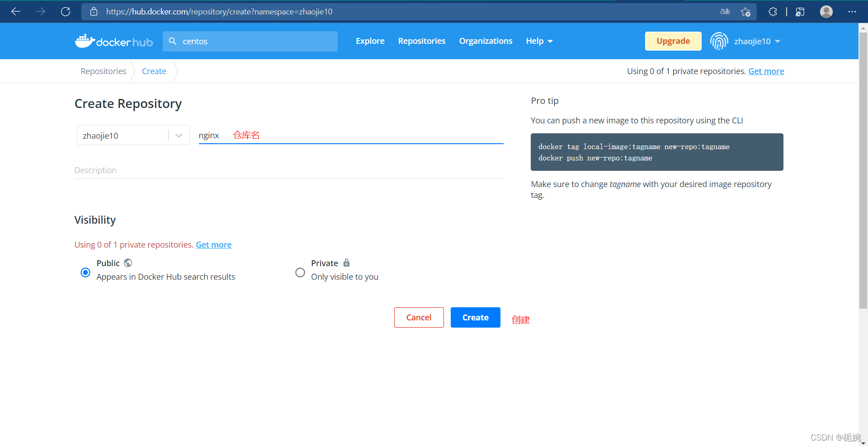Reload the page with the refresh icon
868x446 pixels.
click(66, 12)
